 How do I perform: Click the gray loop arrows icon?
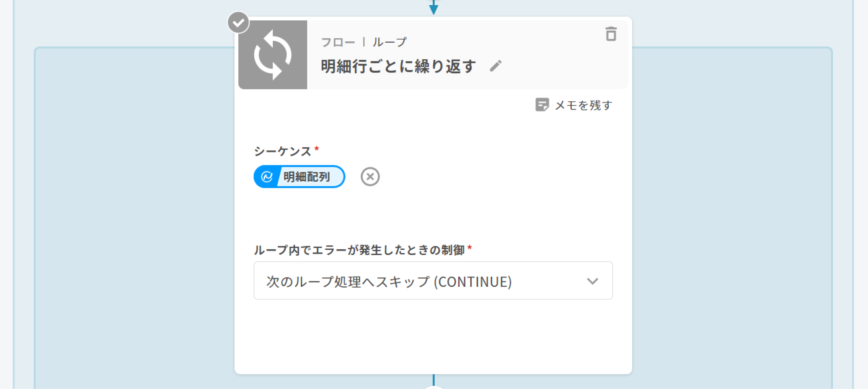[273, 55]
